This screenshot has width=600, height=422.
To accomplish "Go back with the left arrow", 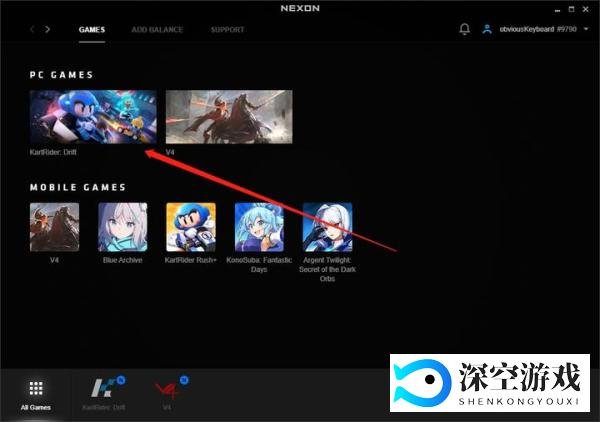I will (32, 29).
